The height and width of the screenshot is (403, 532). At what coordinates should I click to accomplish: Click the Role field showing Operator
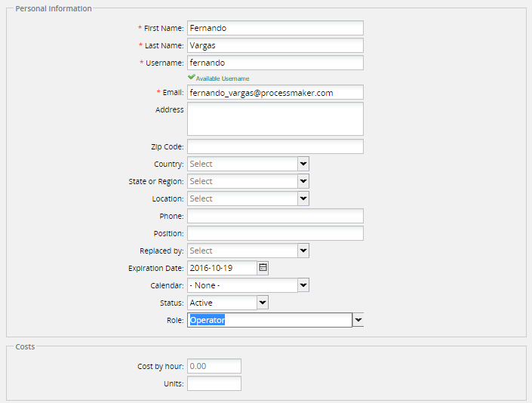(269, 320)
